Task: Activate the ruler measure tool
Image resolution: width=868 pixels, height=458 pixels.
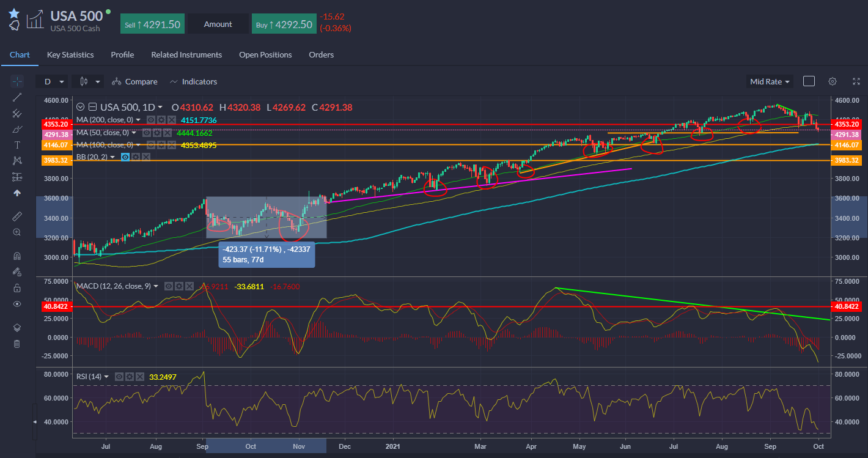Action: [x=17, y=216]
